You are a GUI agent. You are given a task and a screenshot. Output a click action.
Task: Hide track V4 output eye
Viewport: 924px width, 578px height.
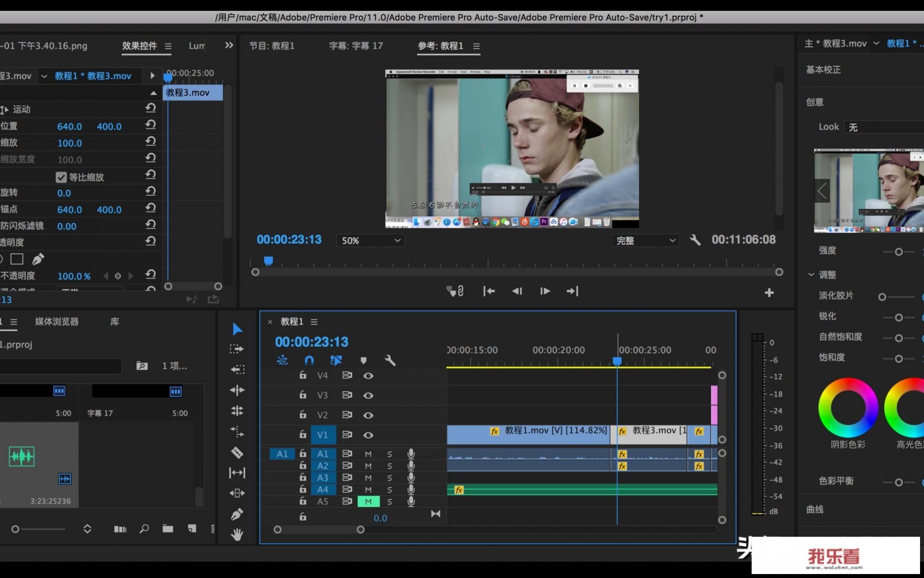pyautogui.click(x=368, y=376)
